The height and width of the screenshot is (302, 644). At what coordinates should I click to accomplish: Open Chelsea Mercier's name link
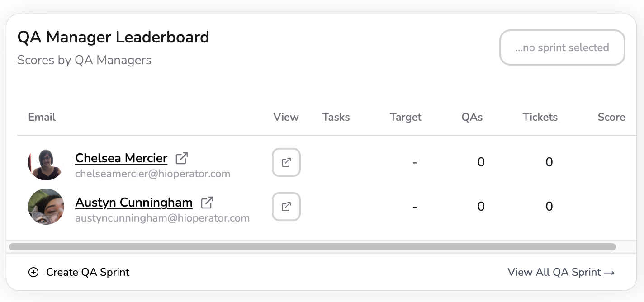(121, 158)
